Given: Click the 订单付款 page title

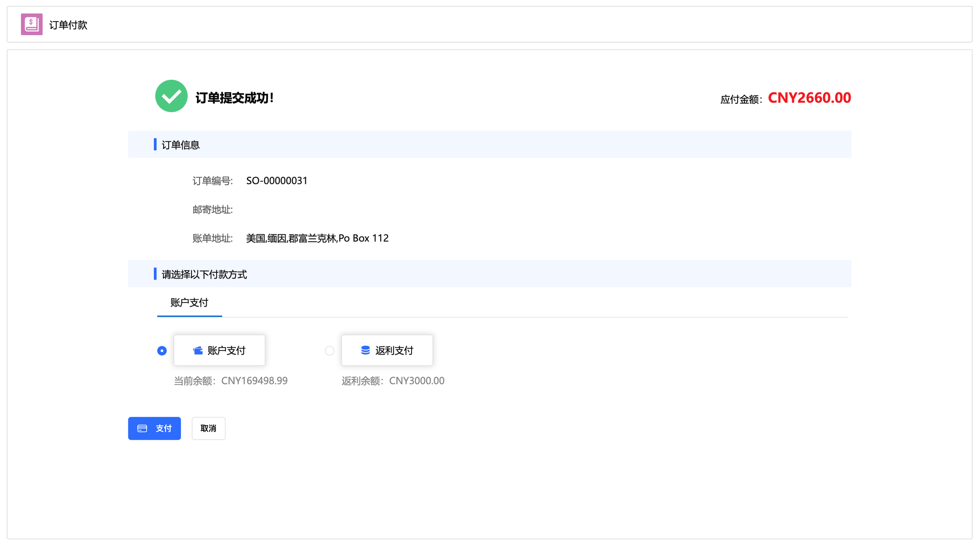Looking at the screenshot, I should pos(68,25).
